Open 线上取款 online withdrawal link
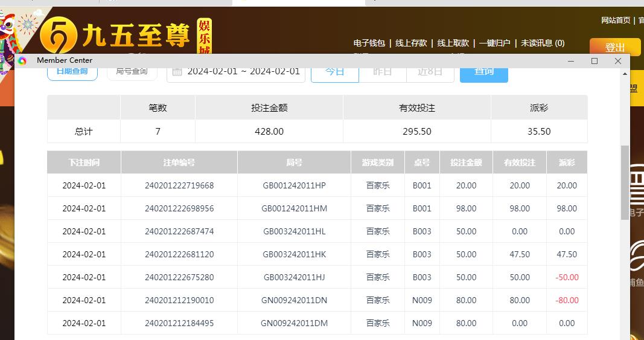644x340 pixels. 453,43
